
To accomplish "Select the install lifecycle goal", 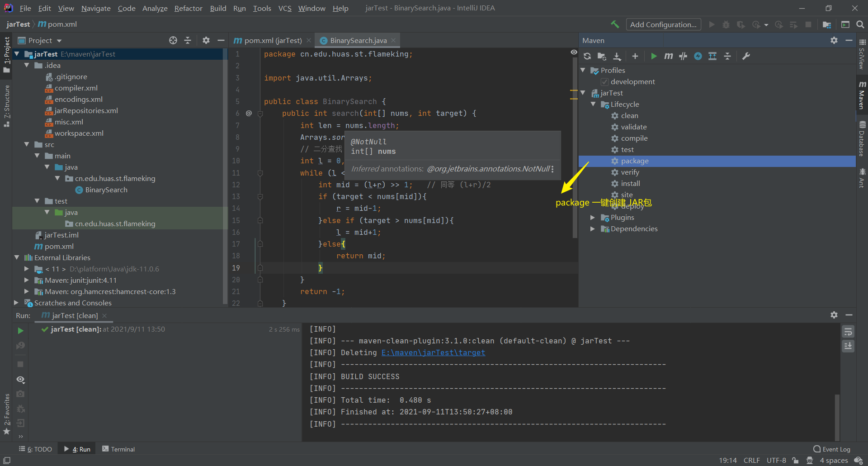I will (630, 184).
